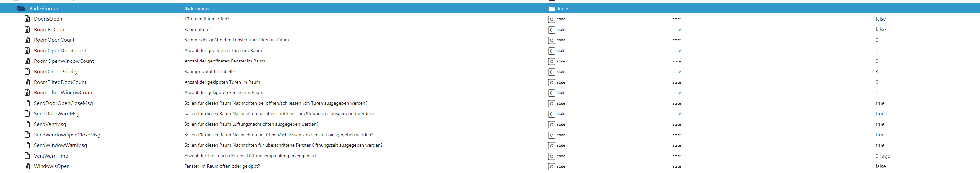Click the SendDoorWarnMsg object name
Viewport: 980px width, 173px height.
coord(56,114)
